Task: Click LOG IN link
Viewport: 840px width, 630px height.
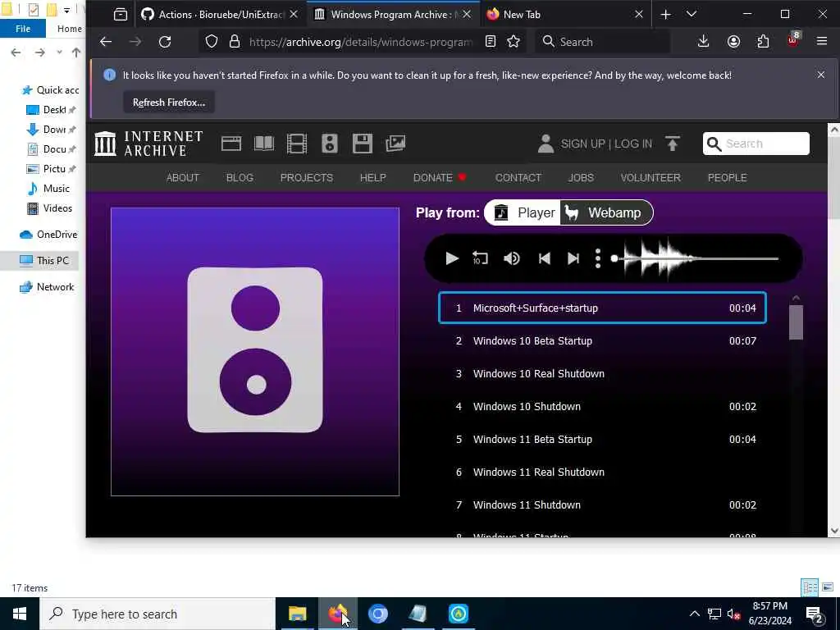Action: point(633,144)
